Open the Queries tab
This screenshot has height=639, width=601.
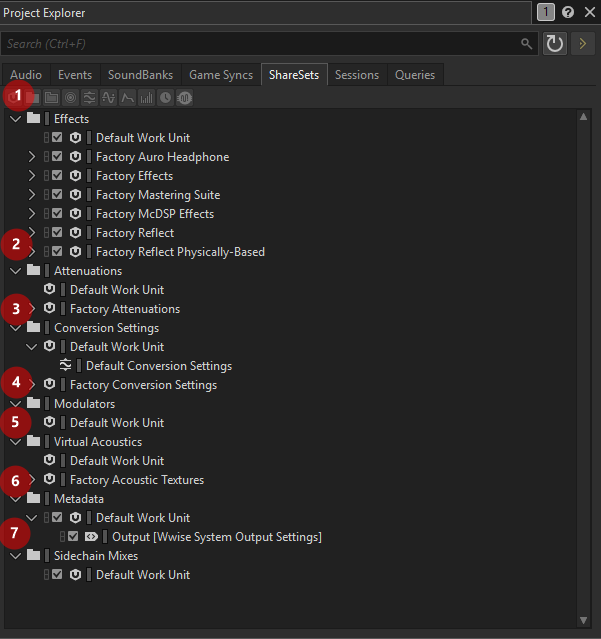pyautogui.click(x=415, y=75)
